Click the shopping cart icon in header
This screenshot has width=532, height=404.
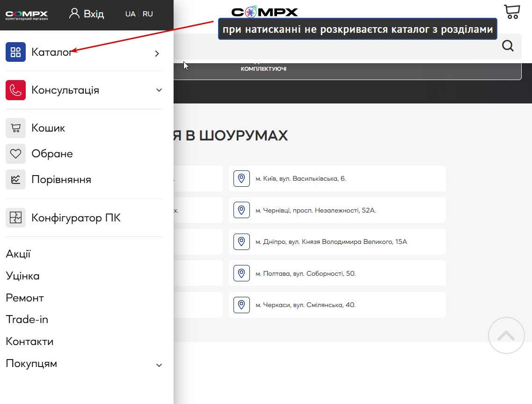click(x=512, y=12)
